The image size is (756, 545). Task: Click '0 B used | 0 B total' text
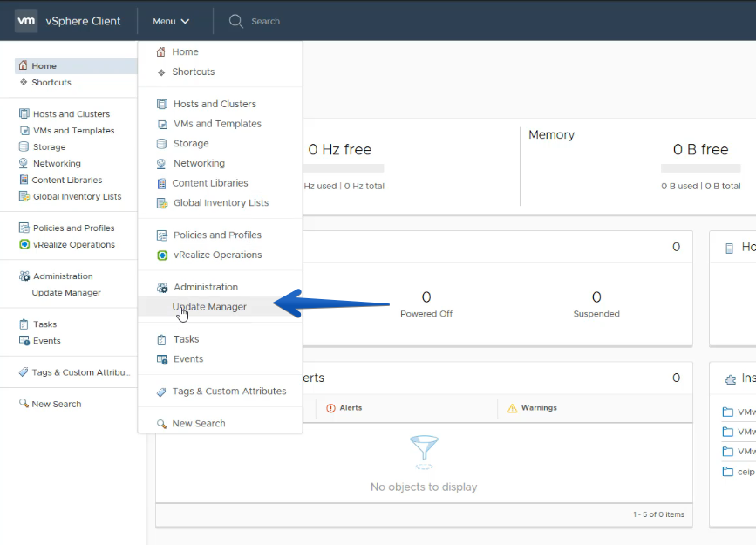(700, 186)
